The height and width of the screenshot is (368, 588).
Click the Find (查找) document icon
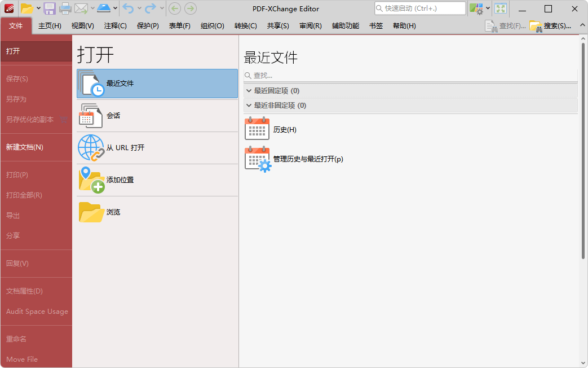click(x=491, y=26)
